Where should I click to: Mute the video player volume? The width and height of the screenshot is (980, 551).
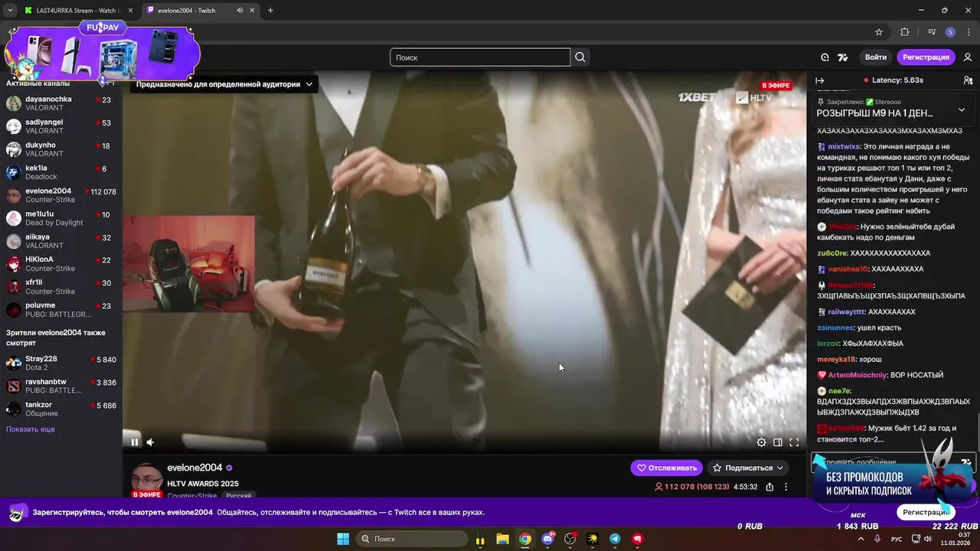pyautogui.click(x=150, y=442)
